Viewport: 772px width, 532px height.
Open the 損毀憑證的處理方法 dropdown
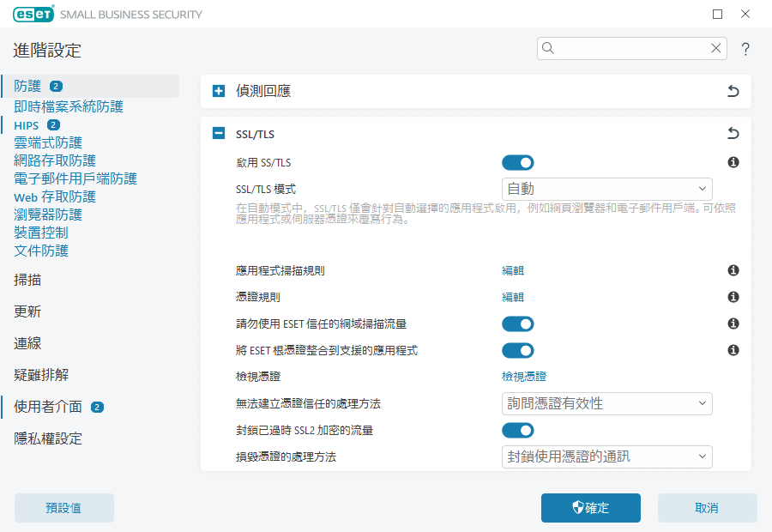pyautogui.click(x=606, y=456)
